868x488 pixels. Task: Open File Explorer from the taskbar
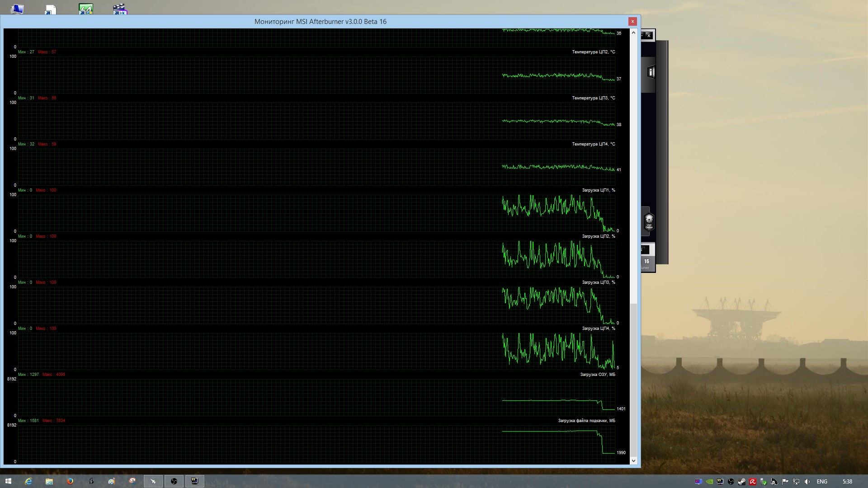pos(49,481)
